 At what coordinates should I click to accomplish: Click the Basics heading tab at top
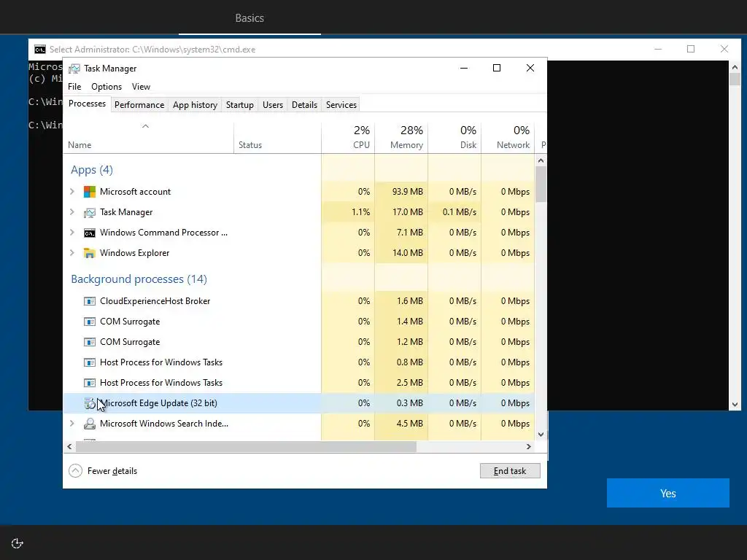pyautogui.click(x=249, y=18)
